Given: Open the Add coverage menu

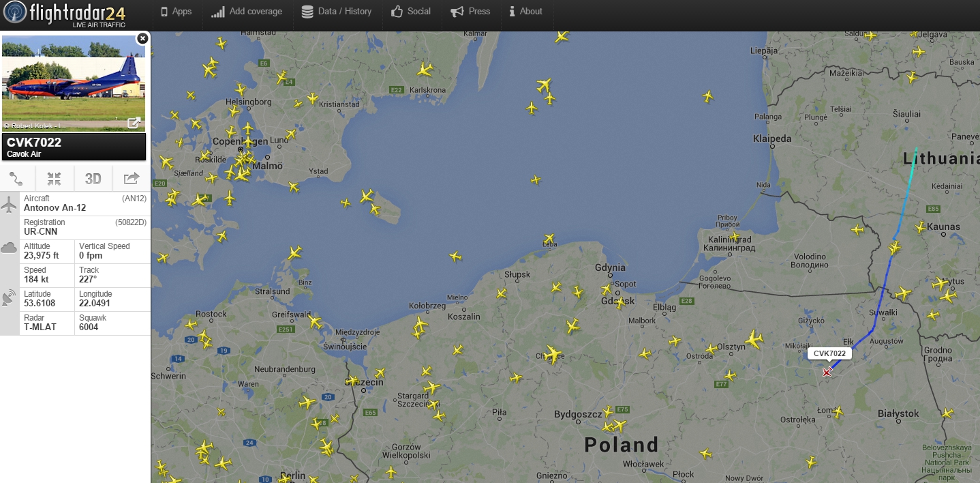Looking at the screenshot, I should click(x=246, y=12).
